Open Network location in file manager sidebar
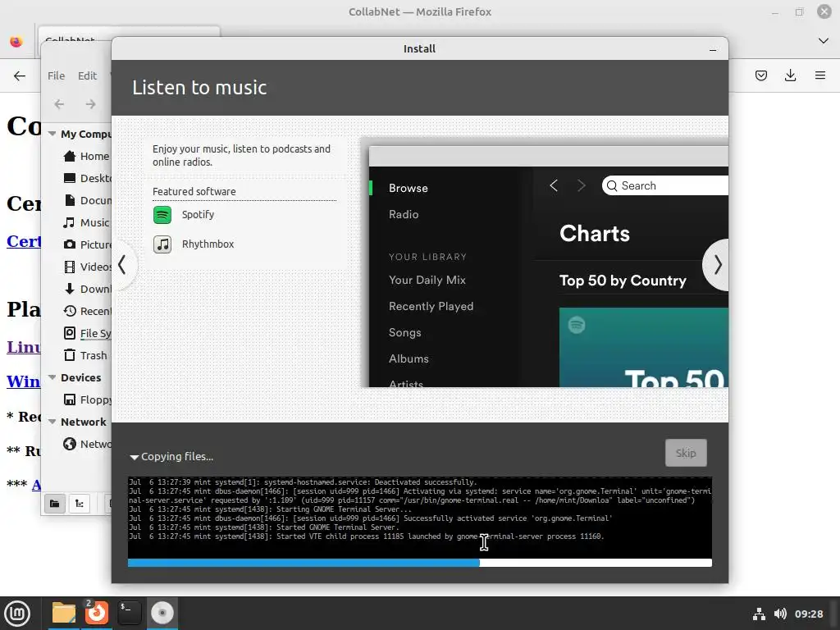Viewport: 840px width, 630px height. click(87, 444)
